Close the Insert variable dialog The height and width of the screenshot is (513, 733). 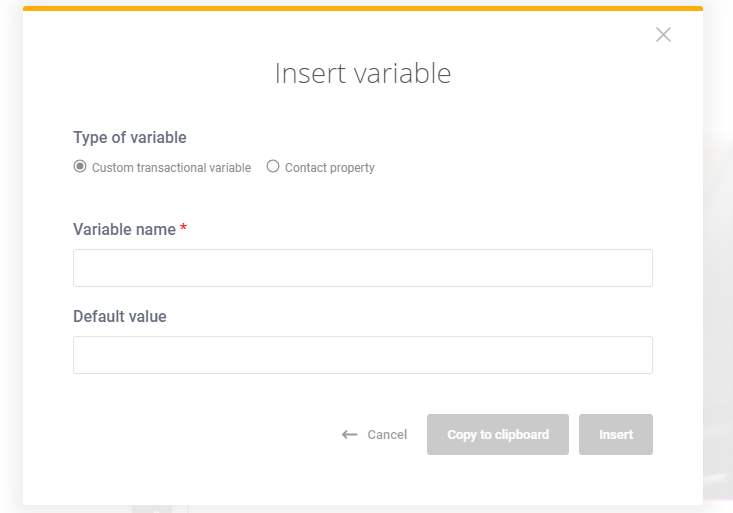663,35
